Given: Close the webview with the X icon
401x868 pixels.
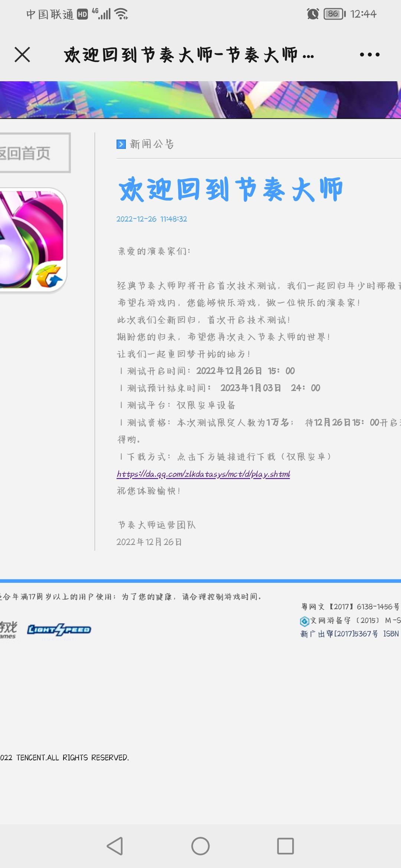Looking at the screenshot, I should click(22, 55).
